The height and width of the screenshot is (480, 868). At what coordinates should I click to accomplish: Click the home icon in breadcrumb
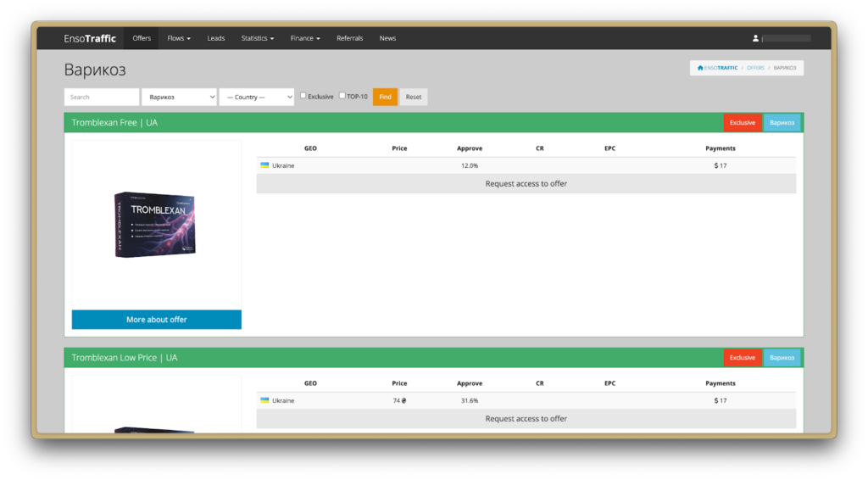[700, 68]
